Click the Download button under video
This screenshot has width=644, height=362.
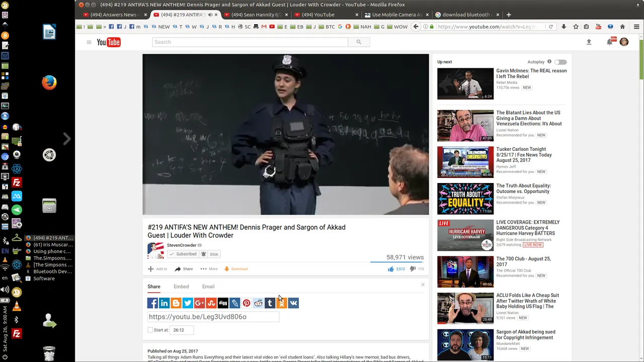(x=236, y=269)
